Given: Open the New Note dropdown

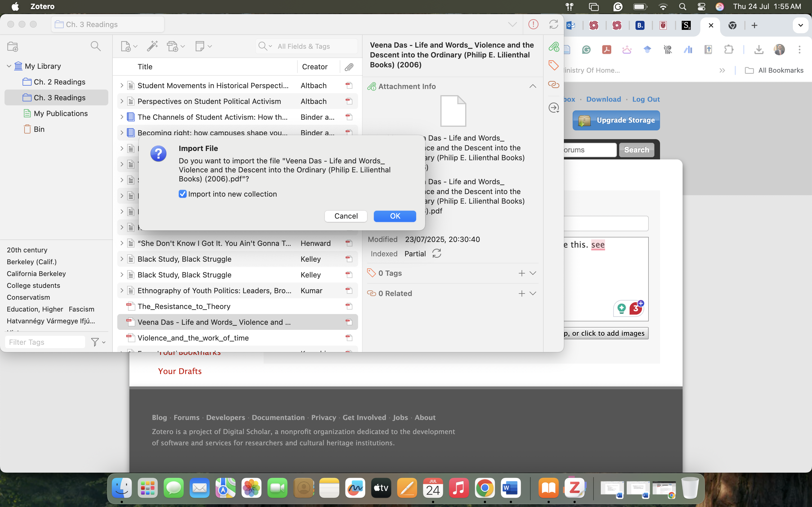Looking at the screenshot, I should 203,46.
